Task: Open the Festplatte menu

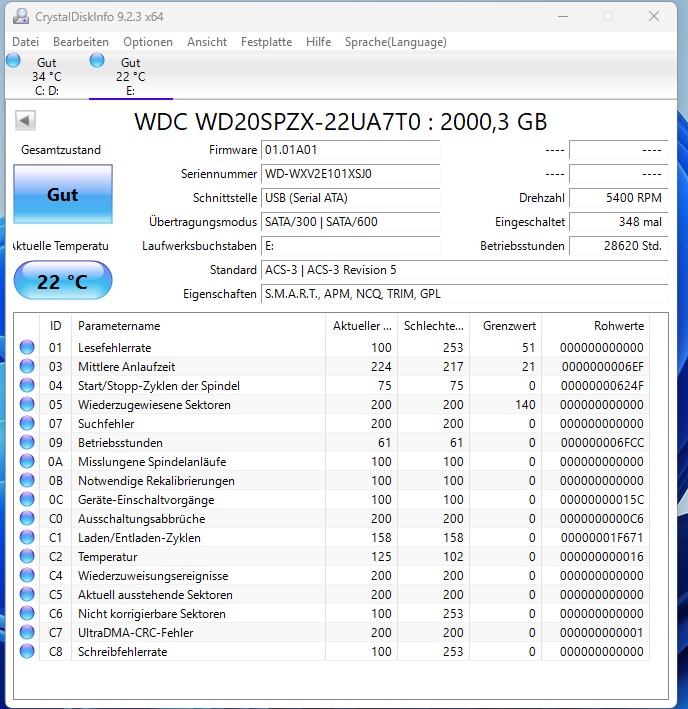Action: click(266, 42)
